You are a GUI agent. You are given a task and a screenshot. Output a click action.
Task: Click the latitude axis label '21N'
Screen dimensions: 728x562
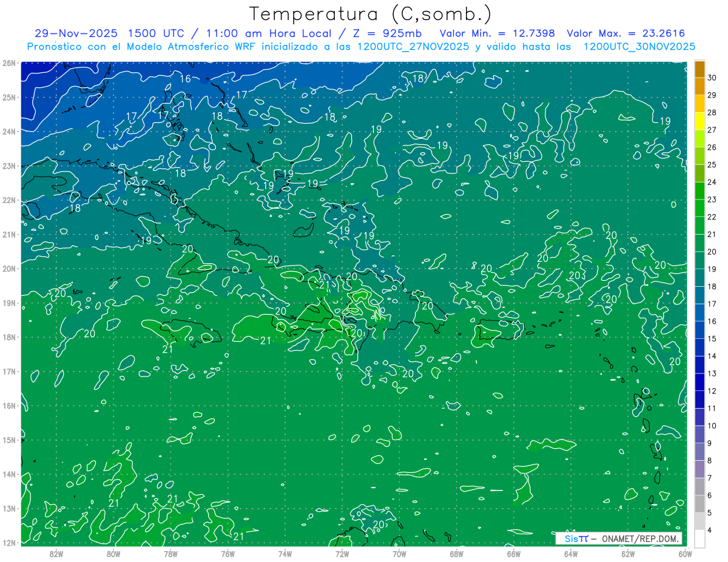[8, 235]
